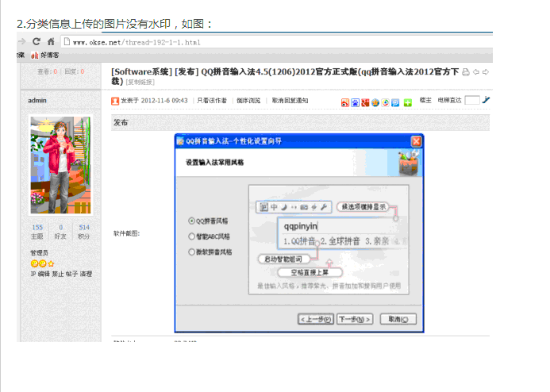Click the 禁止 admin link

[58, 275]
